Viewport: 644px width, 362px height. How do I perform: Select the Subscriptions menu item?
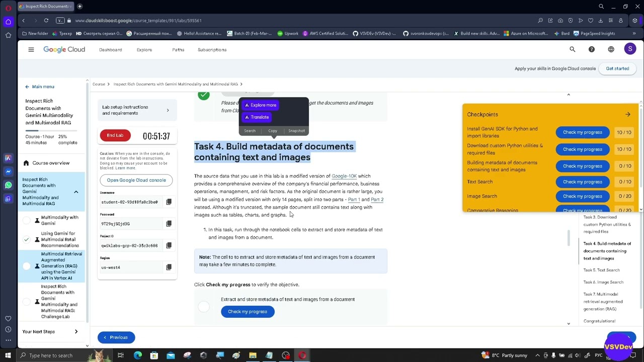tap(212, 50)
